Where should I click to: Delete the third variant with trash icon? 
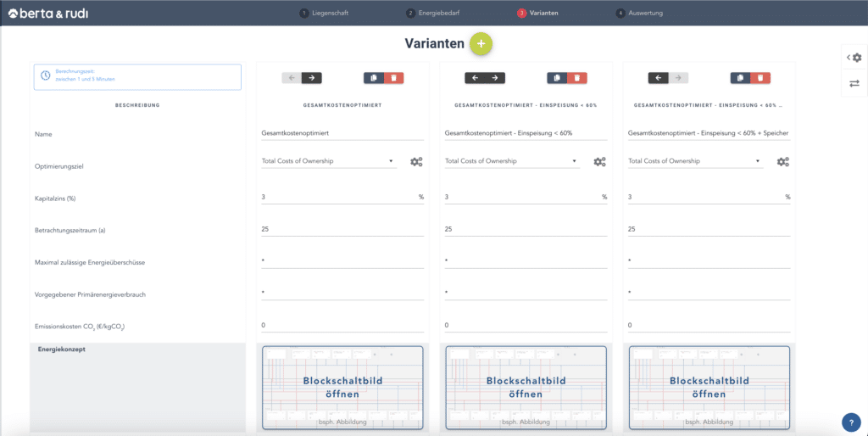click(760, 77)
